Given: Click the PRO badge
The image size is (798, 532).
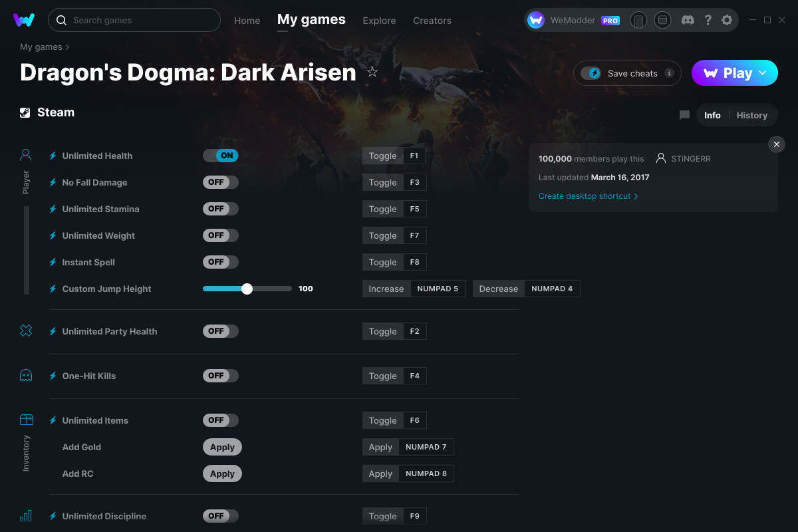Looking at the screenshot, I should click(610, 21).
